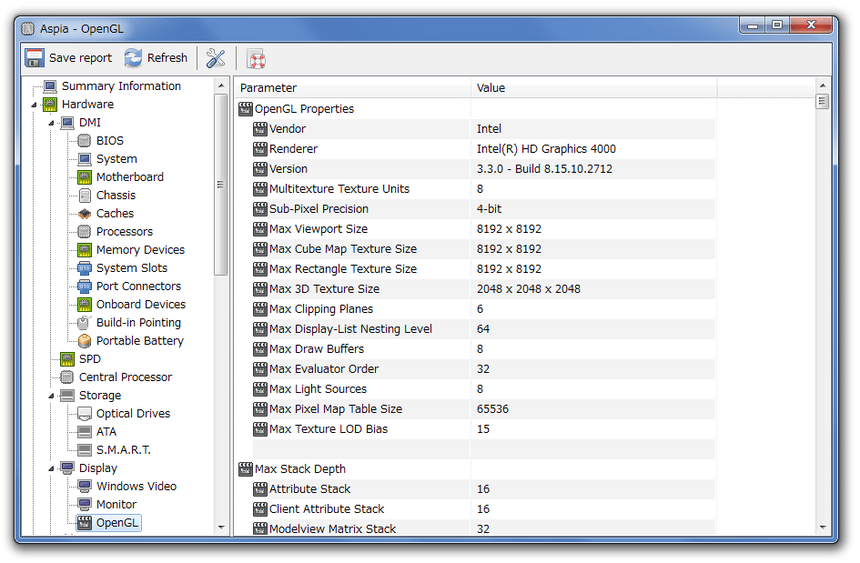Viewport: 860px width, 563px height.
Task: Collapse the Display tree node
Action: tap(51, 469)
